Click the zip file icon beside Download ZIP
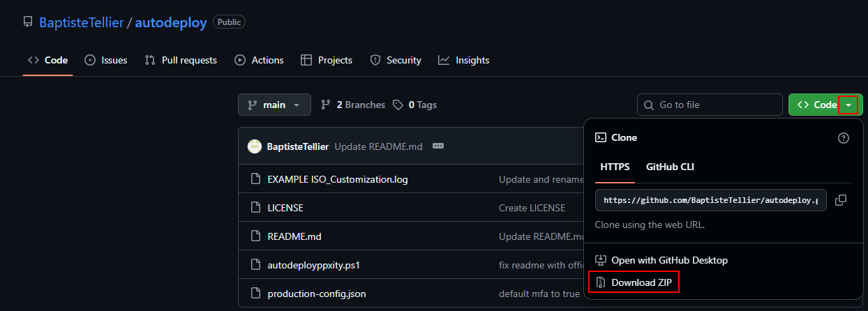The image size is (868, 311). 600,282
